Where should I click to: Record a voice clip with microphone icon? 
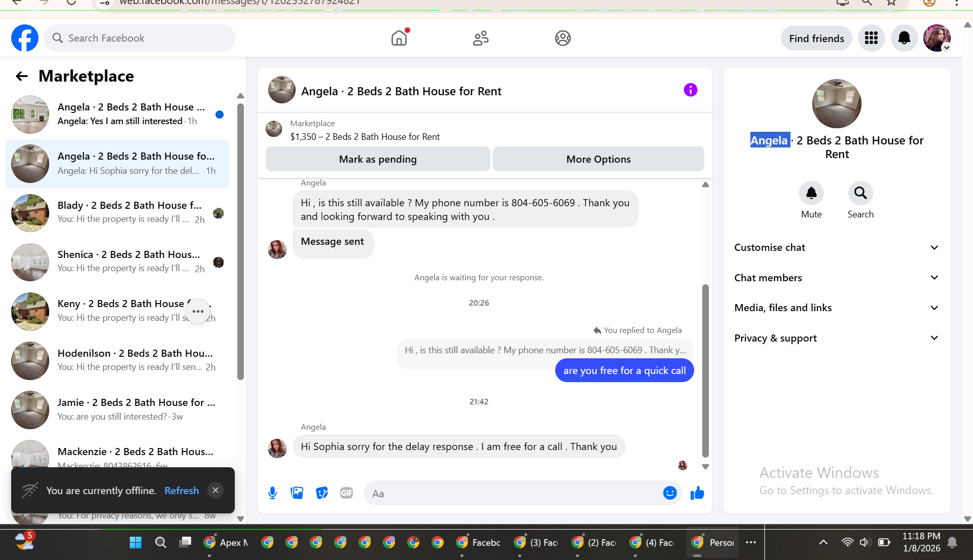[x=272, y=493]
